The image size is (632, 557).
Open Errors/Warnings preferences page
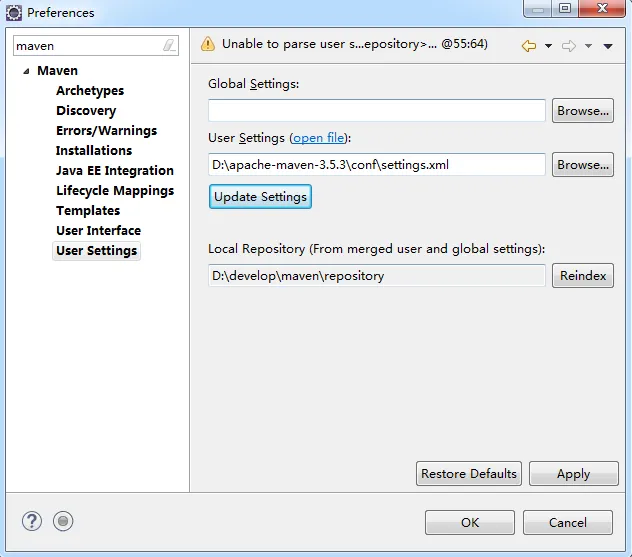tap(106, 131)
